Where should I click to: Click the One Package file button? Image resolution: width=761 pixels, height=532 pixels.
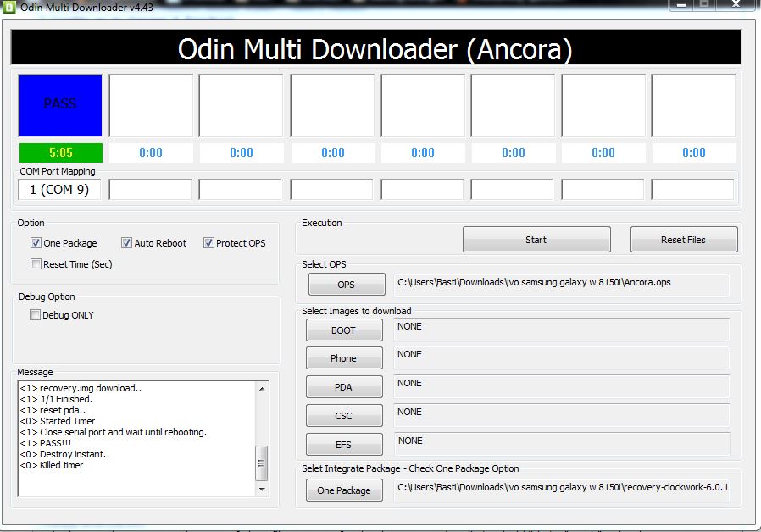[344, 490]
